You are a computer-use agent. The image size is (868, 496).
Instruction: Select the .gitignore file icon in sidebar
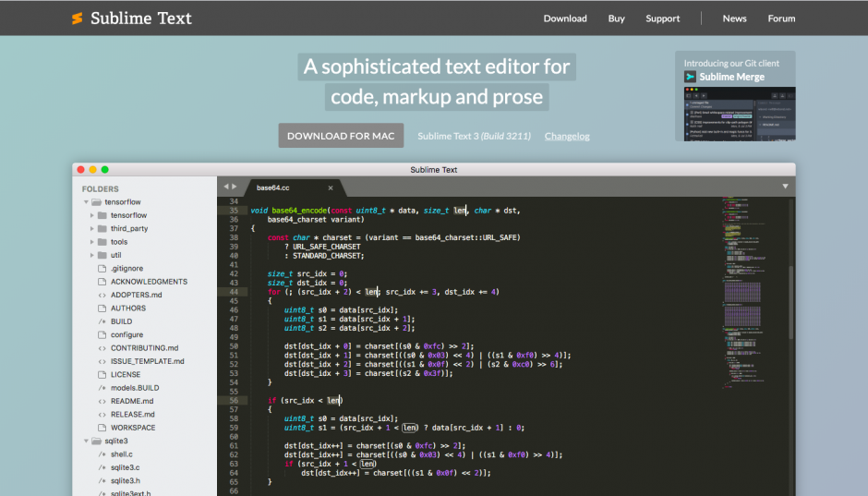pos(102,269)
